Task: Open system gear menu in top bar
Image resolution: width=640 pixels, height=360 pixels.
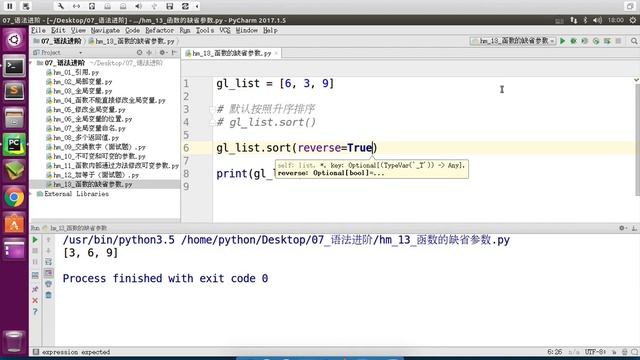Action: (633, 20)
